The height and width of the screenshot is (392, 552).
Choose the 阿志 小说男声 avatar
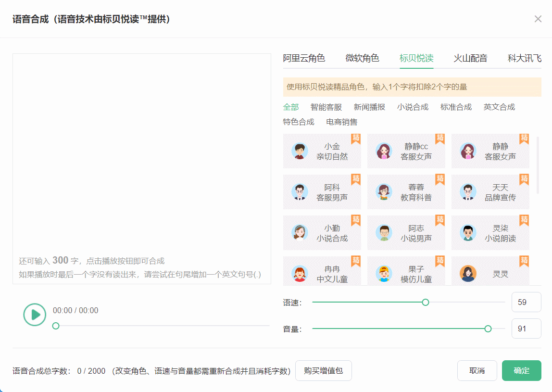(384, 233)
